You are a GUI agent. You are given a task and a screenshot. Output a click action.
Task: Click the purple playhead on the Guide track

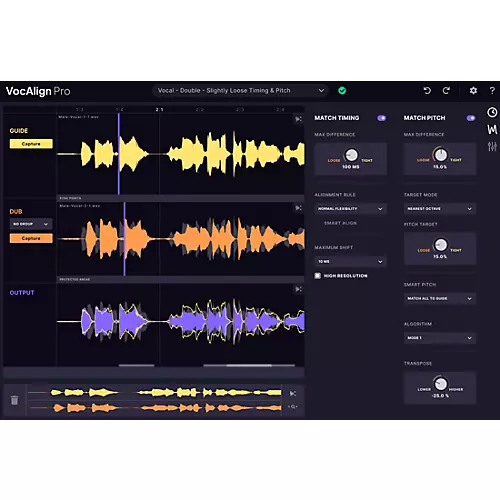pyautogui.click(x=119, y=154)
